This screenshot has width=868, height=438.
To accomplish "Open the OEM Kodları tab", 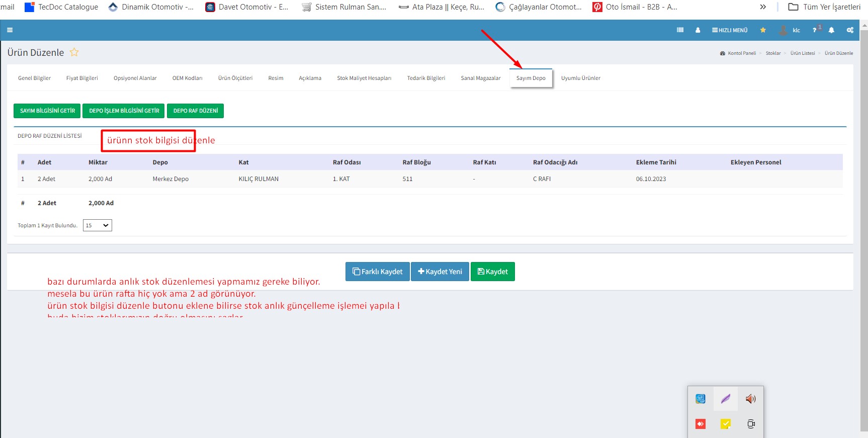I will (x=187, y=78).
